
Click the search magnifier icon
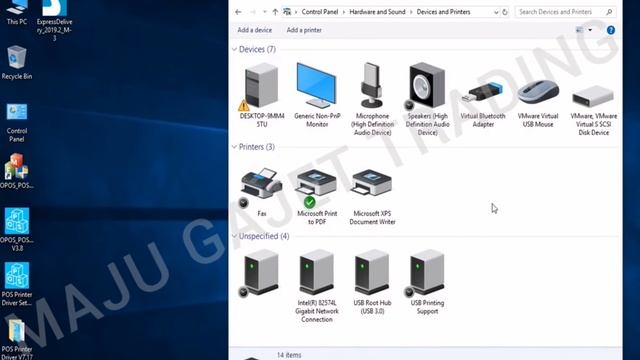[609, 12]
